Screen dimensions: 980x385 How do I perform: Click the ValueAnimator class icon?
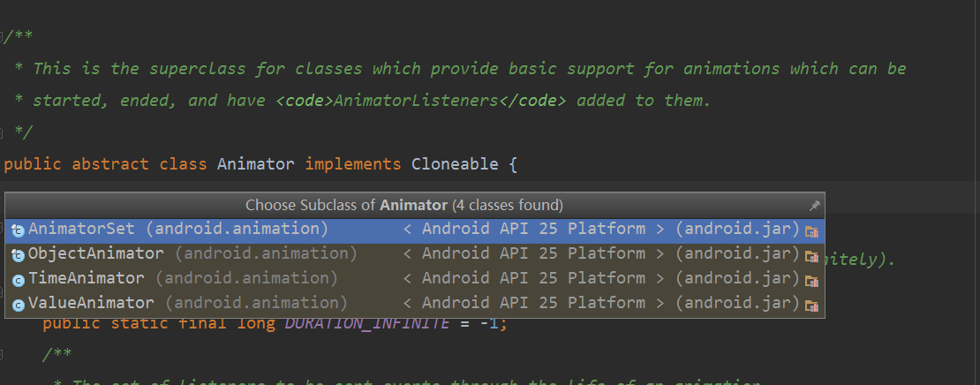pyautogui.click(x=19, y=306)
